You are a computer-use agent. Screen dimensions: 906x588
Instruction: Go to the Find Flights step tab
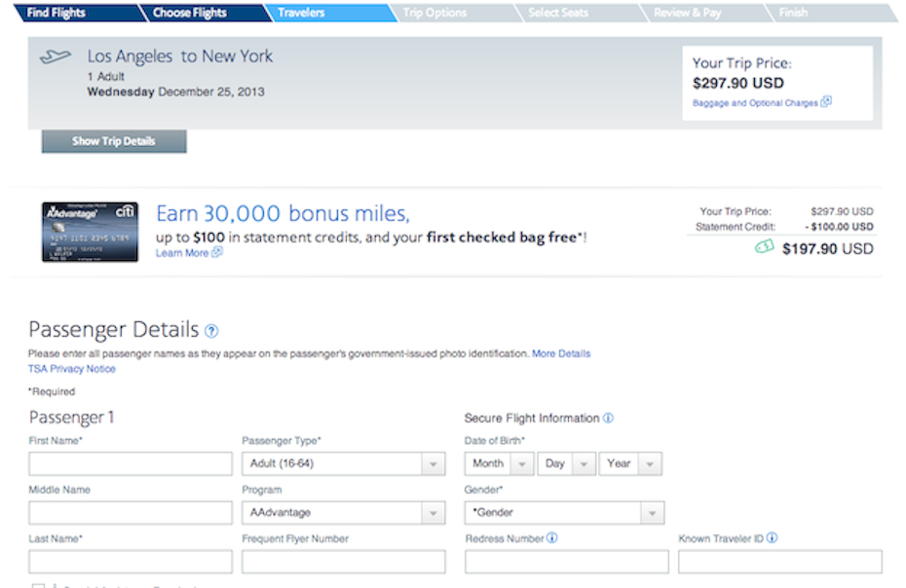click(57, 13)
